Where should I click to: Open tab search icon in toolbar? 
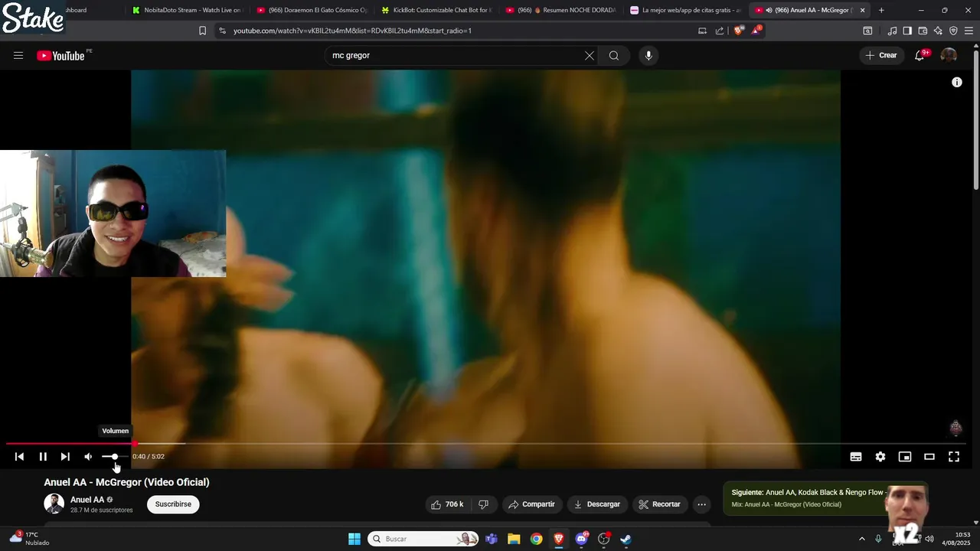tap(867, 31)
